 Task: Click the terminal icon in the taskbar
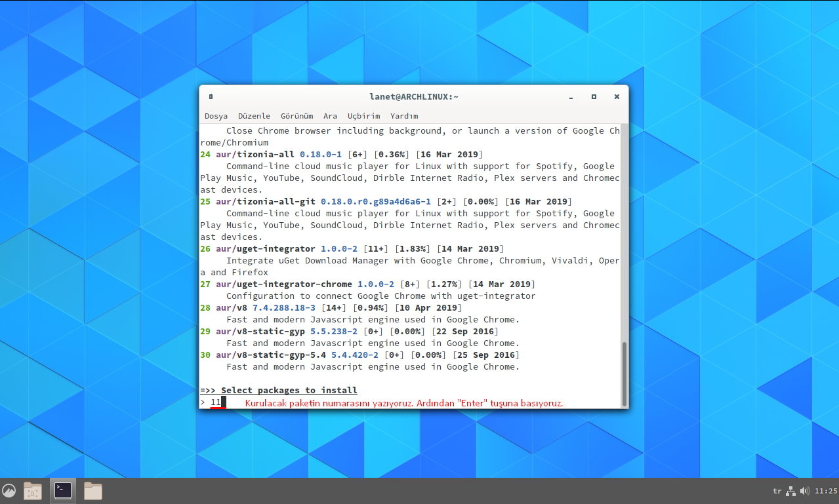point(62,490)
